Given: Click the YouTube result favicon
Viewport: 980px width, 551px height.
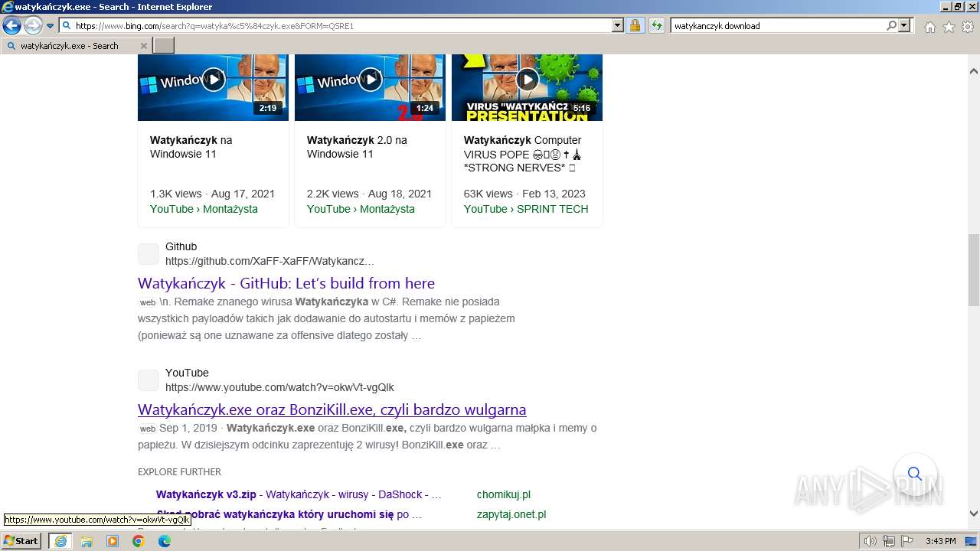Looking at the screenshot, I should coord(149,380).
